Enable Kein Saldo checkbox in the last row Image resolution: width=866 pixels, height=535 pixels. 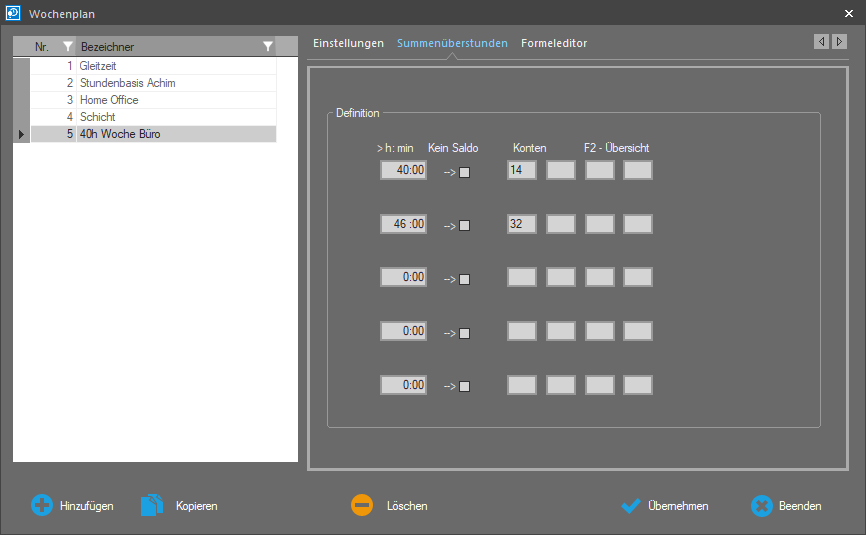click(x=464, y=386)
